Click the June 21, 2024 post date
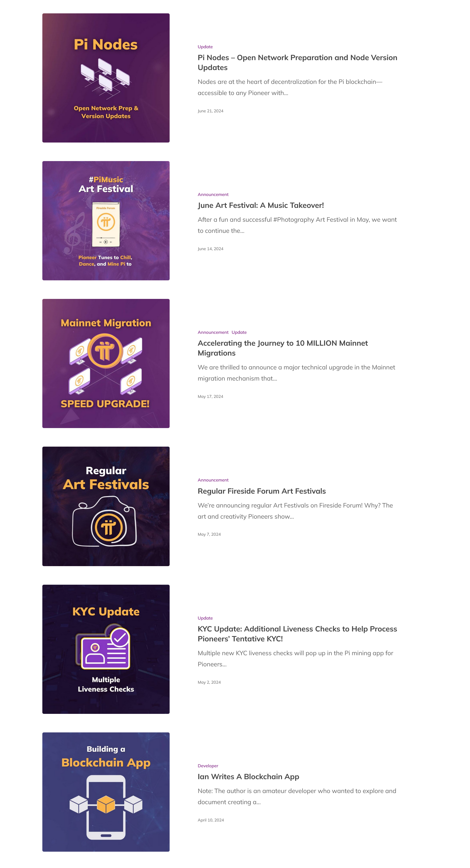 210,111
